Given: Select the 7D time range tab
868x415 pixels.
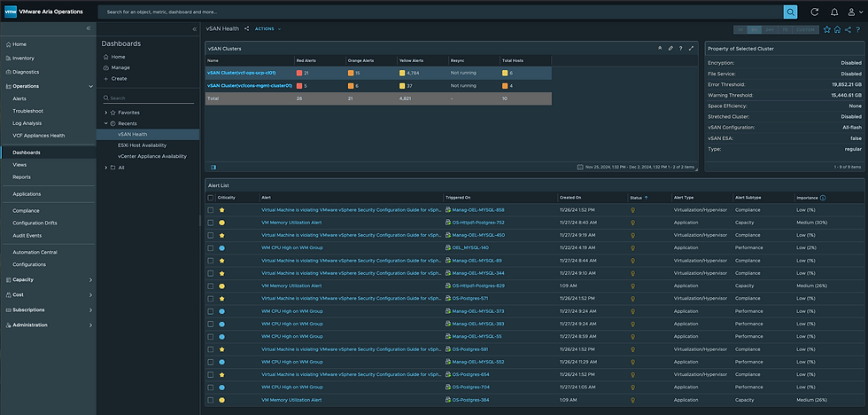Looking at the screenshot, I should tap(784, 30).
